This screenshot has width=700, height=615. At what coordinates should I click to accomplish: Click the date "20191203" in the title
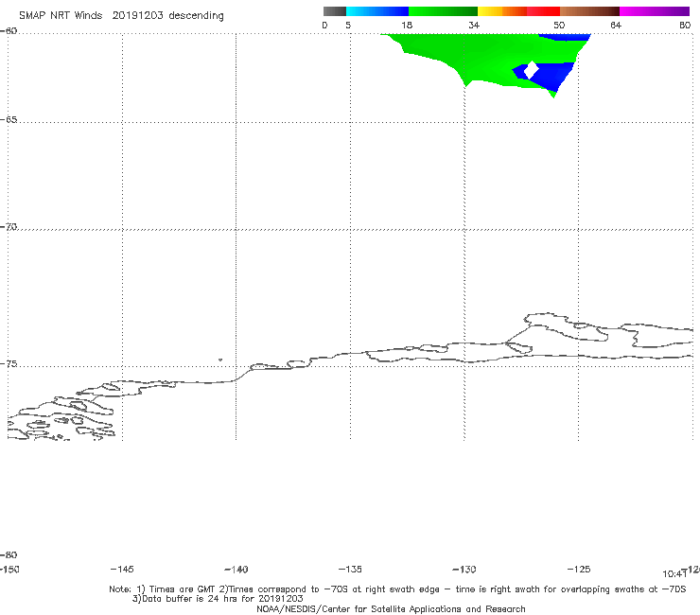coord(137,15)
